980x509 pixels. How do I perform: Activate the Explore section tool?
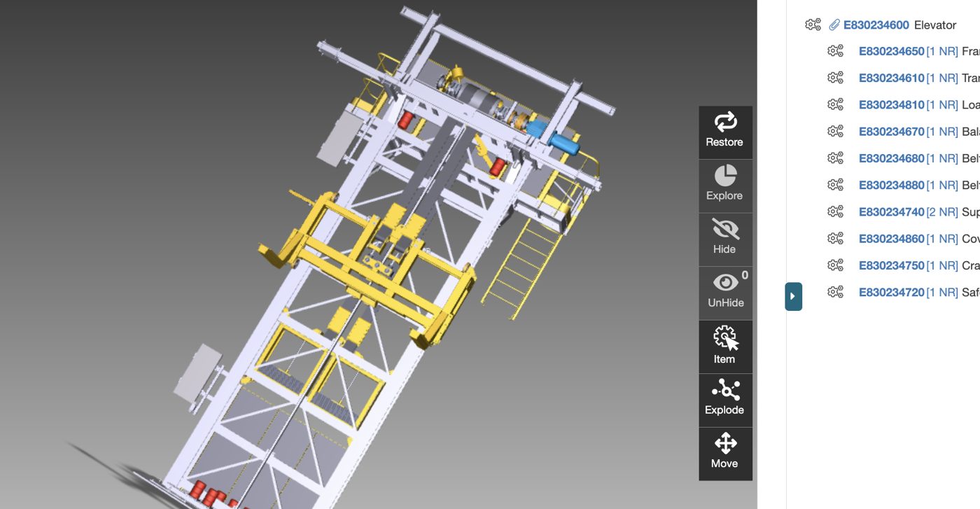(725, 186)
